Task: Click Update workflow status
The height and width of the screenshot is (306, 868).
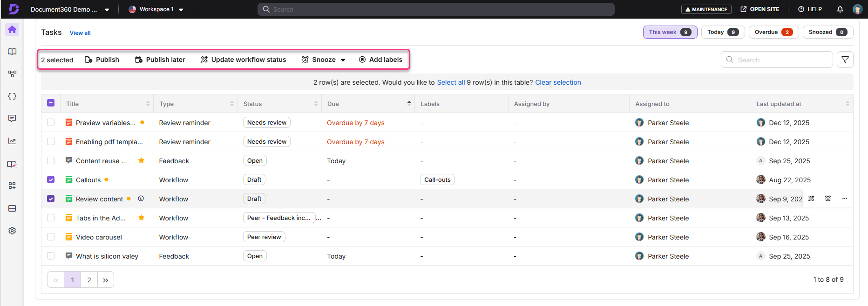Action: pos(244,60)
